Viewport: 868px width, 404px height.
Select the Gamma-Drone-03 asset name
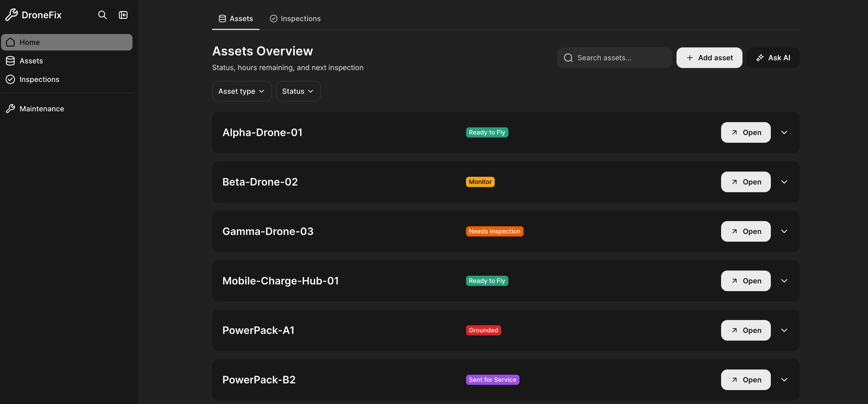click(268, 231)
